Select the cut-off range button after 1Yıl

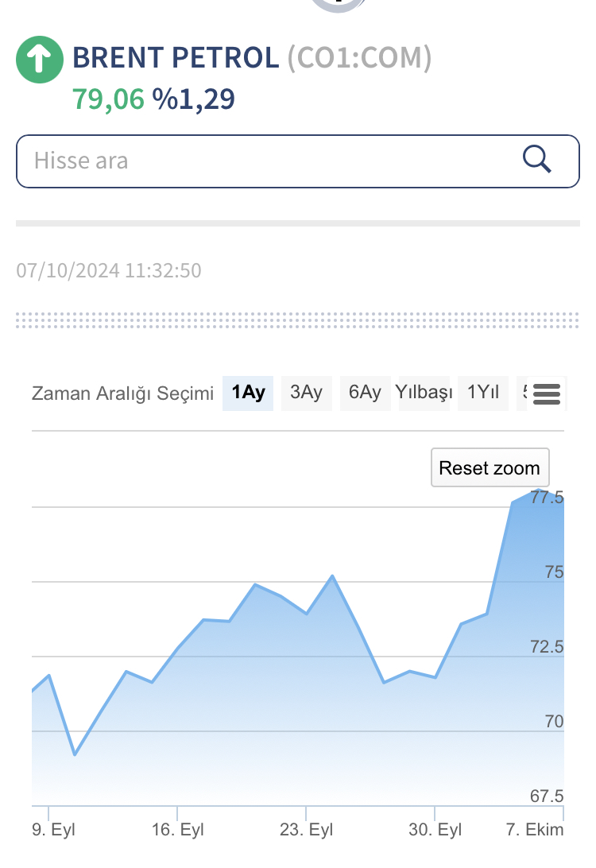(x=523, y=393)
